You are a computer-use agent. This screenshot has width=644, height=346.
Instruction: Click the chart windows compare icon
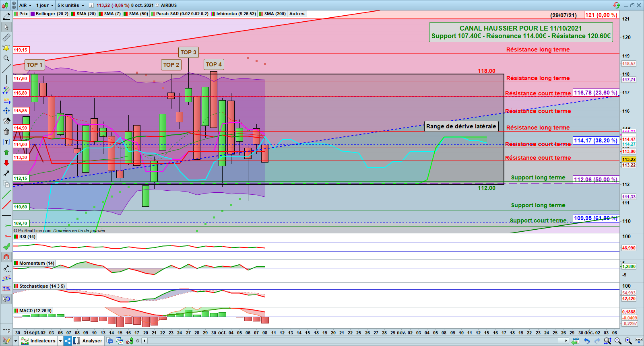pyautogui.click(x=120, y=341)
